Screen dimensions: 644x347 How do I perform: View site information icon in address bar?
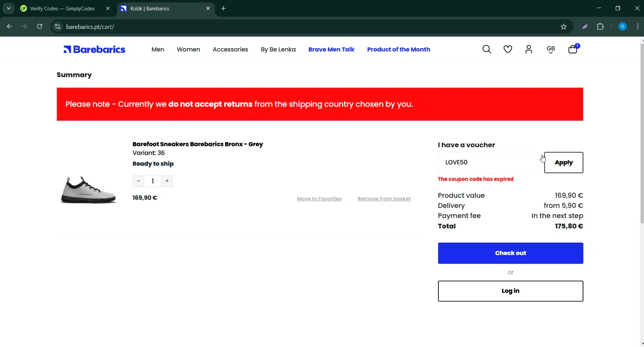pos(58,27)
